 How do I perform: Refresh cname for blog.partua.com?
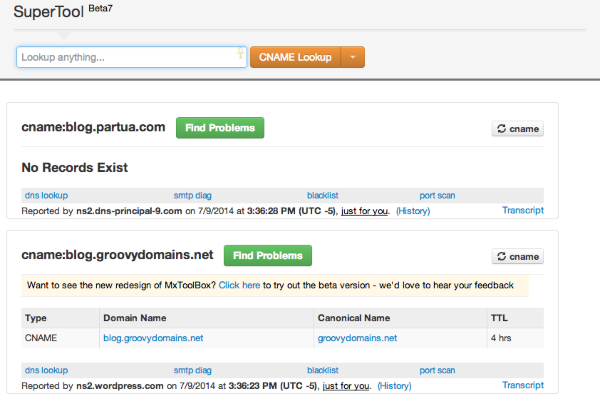coord(518,129)
